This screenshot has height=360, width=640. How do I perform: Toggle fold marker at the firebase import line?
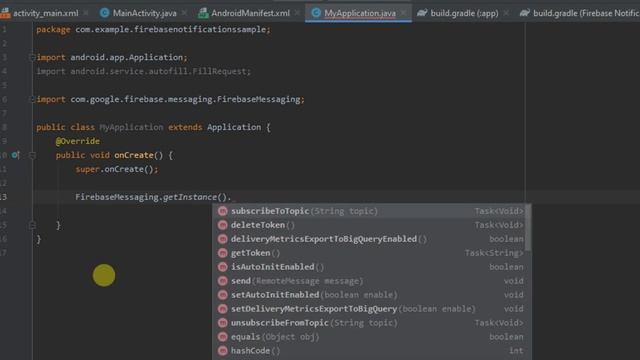32,99
